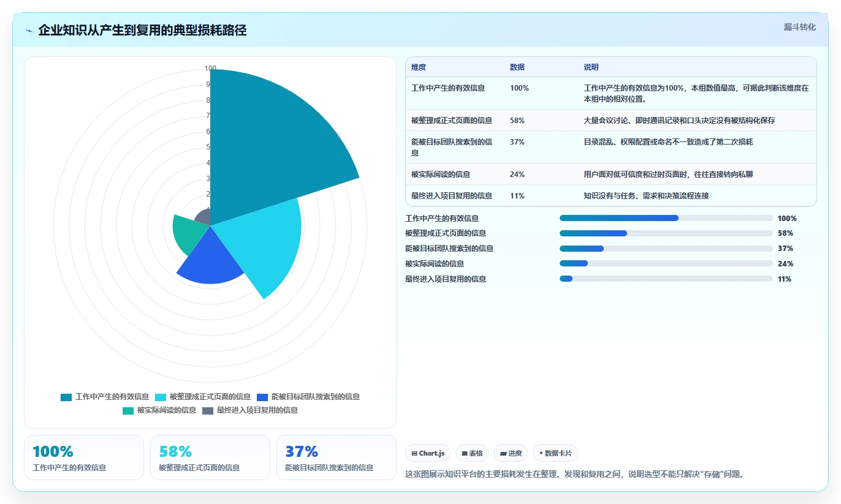Toggle legend swatch for 能被目标团队搜索到的信息
The width and height of the screenshot is (841, 504).
[x=263, y=397]
